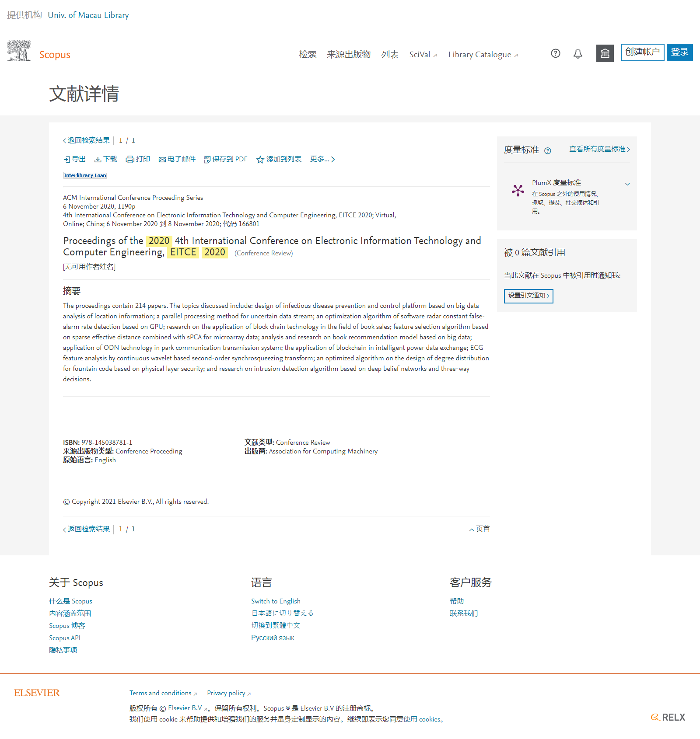Screen dimensions: 700x739
Task: Open Scopus API link
Action: point(65,638)
